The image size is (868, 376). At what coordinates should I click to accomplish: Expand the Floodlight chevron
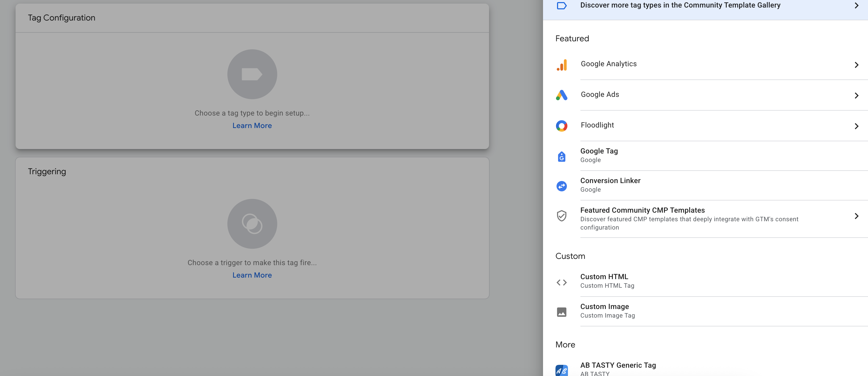856,126
